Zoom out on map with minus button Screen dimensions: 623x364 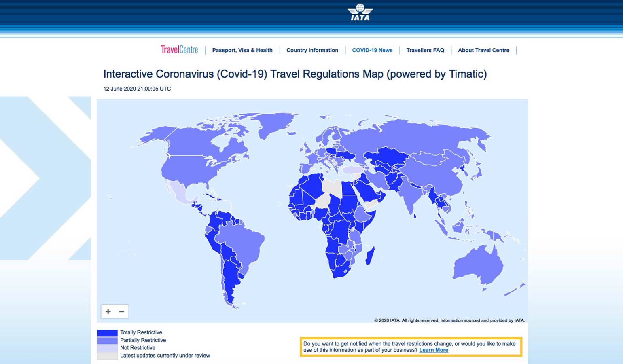pos(121,311)
